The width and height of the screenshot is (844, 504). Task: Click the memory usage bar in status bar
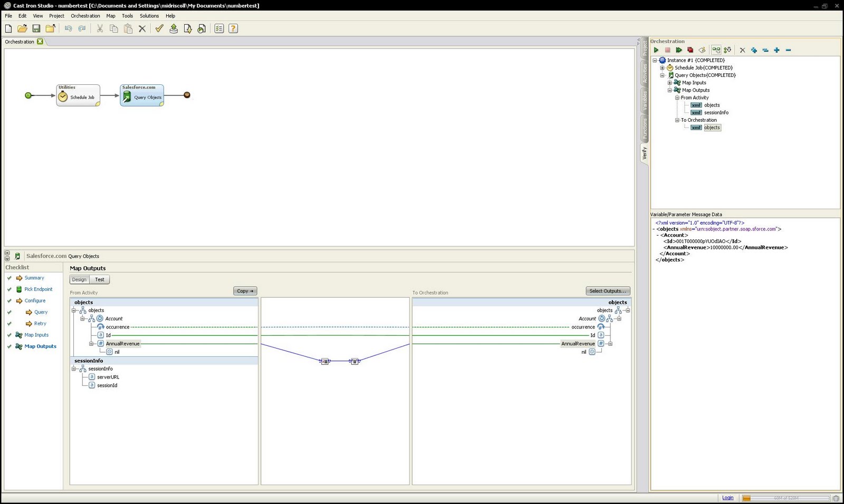tap(786, 498)
